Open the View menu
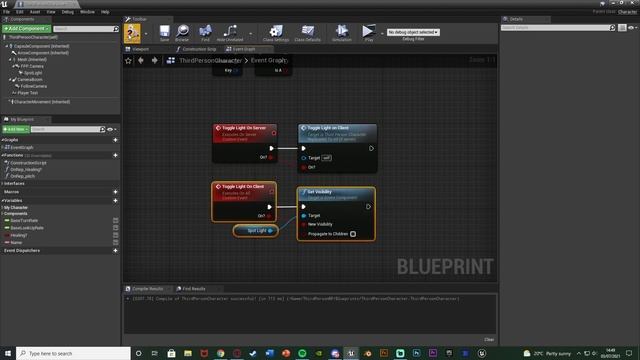This screenshot has width=640, height=360. pos(51,12)
